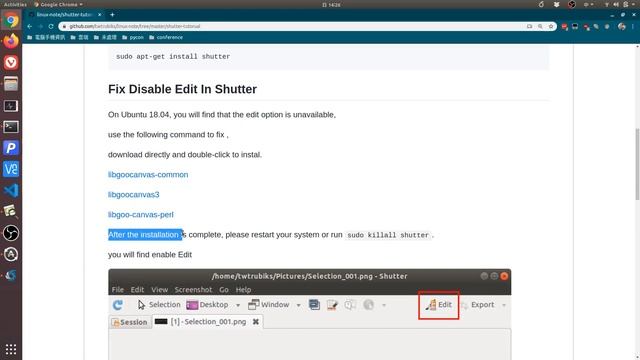
Task: Click the page vertical scrollbar thumb
Action: [x=637, y=164]
